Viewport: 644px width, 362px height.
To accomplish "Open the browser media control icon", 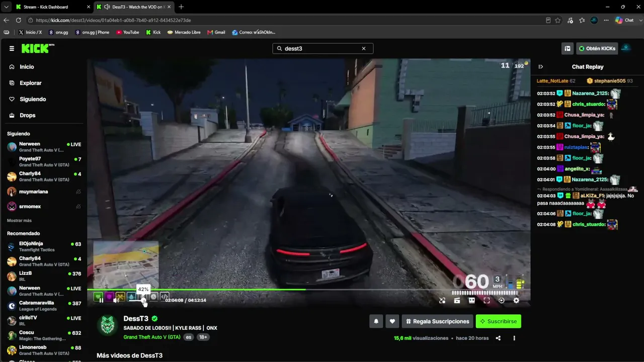I will [570, 20].
